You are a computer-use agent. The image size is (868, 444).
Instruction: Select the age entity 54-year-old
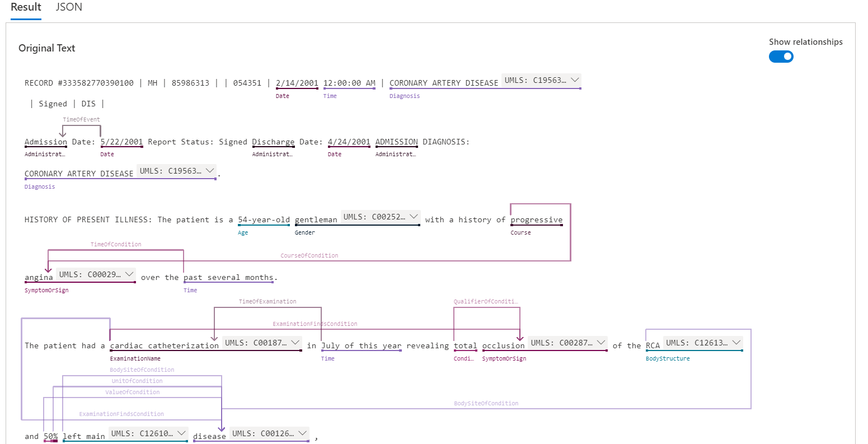tap(264, 220)
